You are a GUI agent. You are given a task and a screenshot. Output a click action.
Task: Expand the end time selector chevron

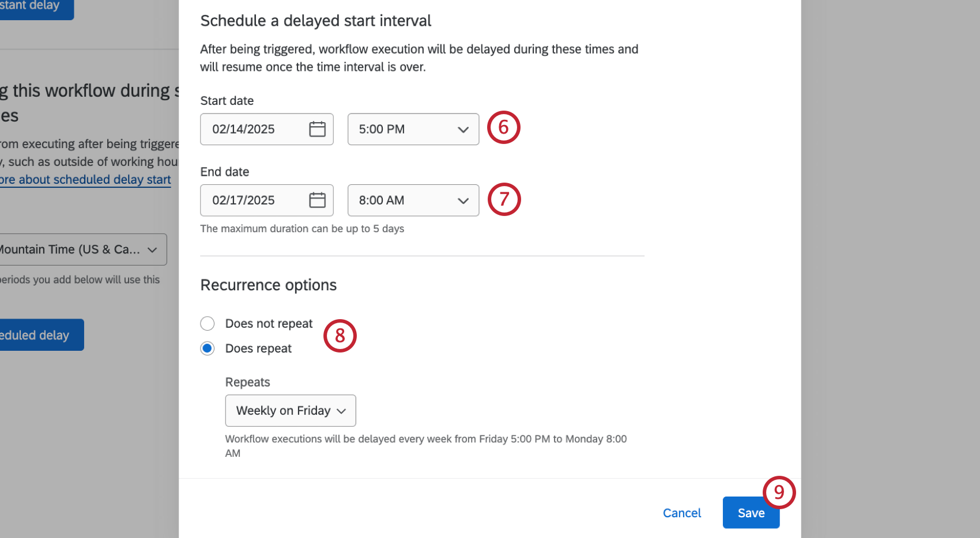463,200
